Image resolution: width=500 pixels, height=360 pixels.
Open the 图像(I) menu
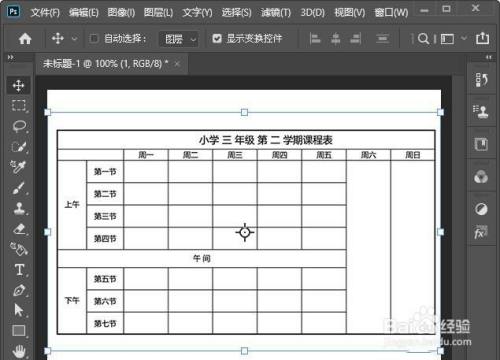[121, 13]
